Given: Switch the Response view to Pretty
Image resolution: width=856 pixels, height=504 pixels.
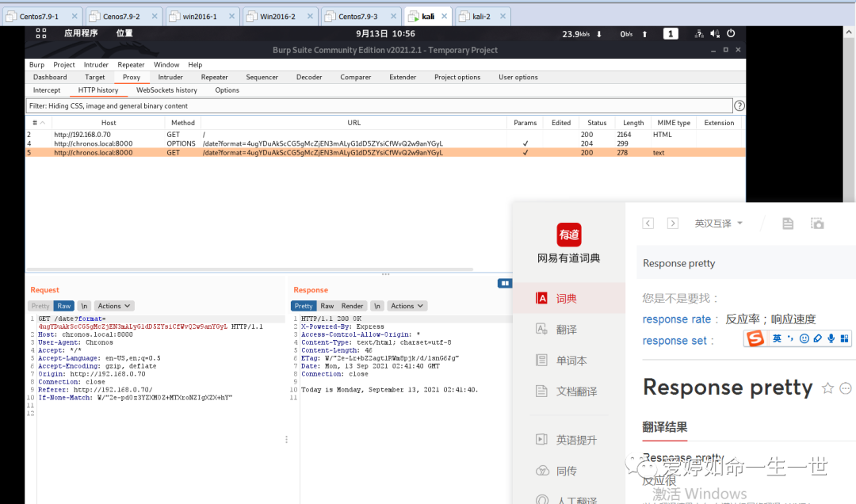Looking at the screenshot, I should tap(304, 306).
